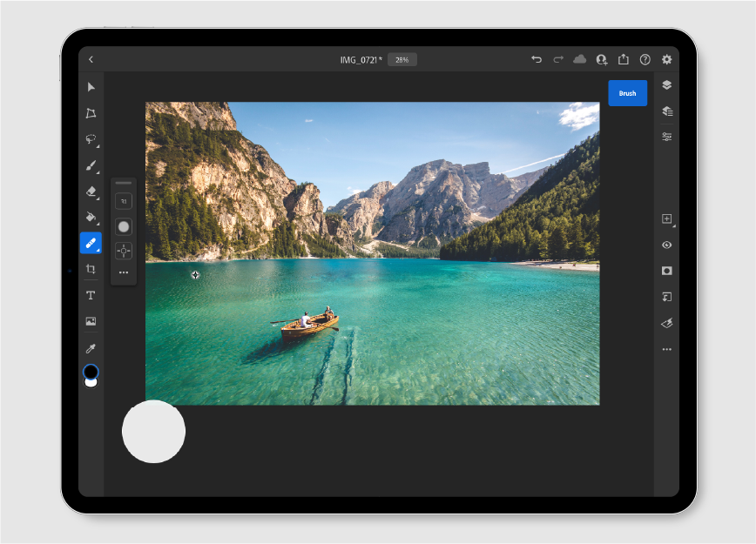Viewport: 756px width, 544px height.
Task: Open more options in tool options panel
Action: 124,272
